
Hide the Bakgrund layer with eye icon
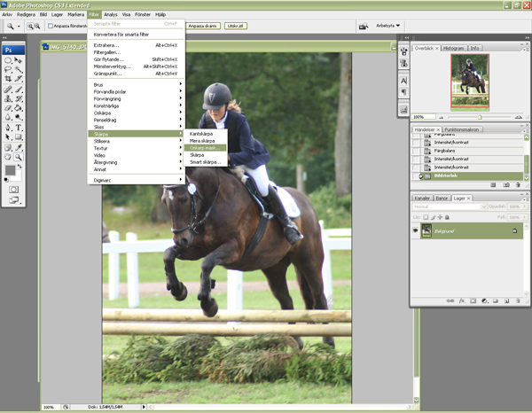pos(415,230)
